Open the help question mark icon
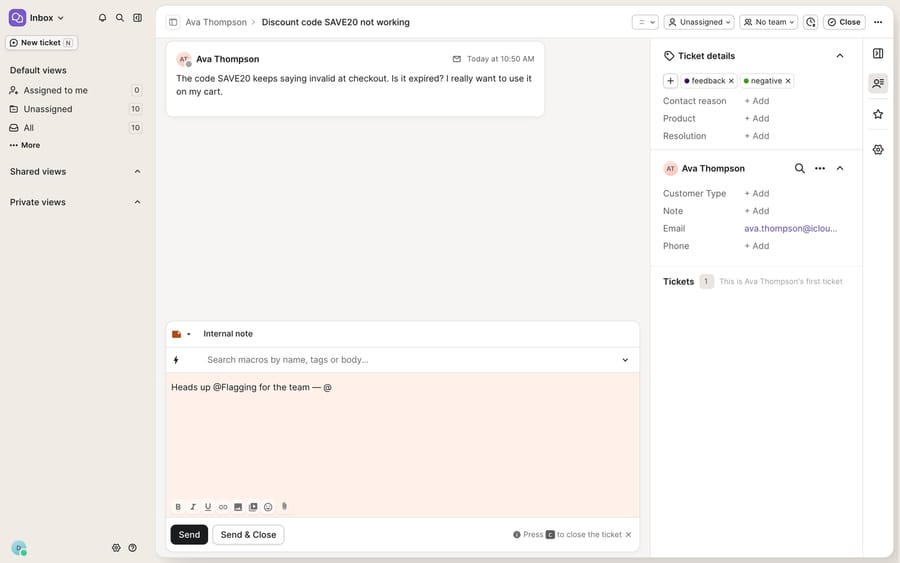Image resolution: width=900 pixels, height=563 pixels. [133, 548]
